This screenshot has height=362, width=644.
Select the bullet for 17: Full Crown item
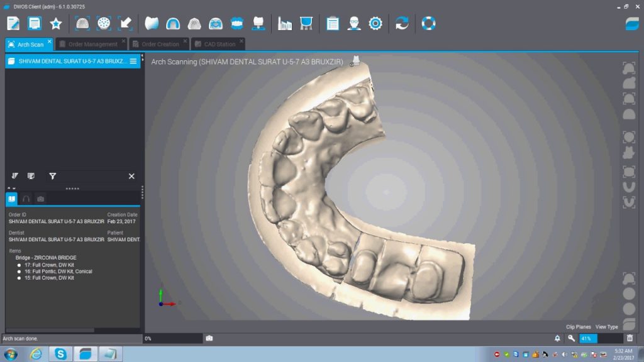[19, 265]
